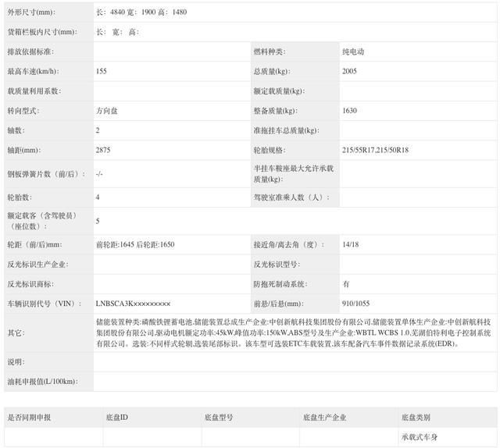Click the 反光标识商标 label
500x448 pixels.
(x=30, y=284)
